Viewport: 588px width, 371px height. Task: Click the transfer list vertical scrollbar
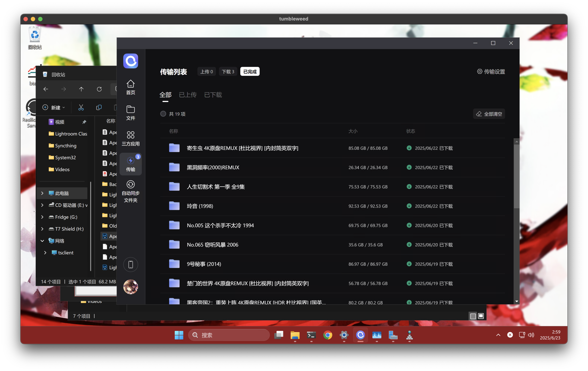click(x=516, y=176)
